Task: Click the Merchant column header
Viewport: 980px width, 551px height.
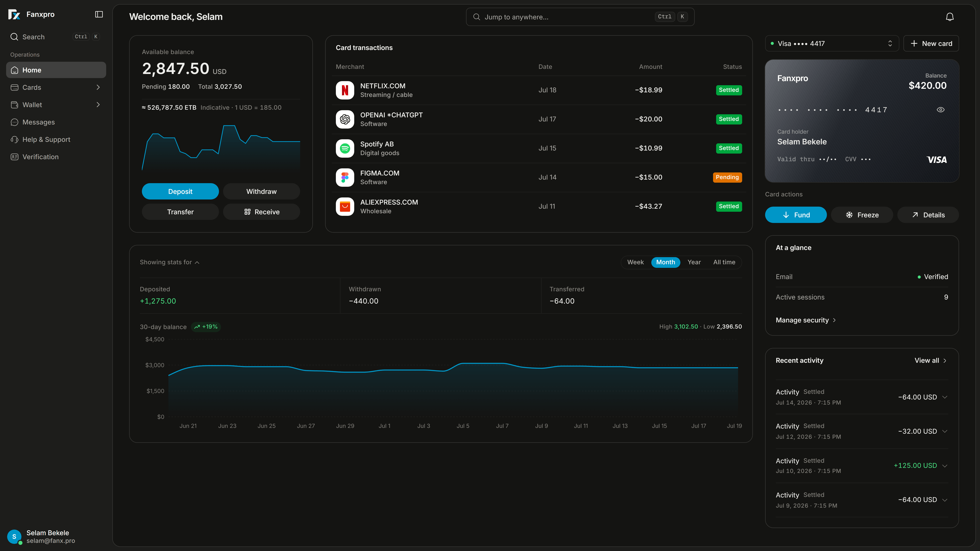Action: click(x=350, y=67)
